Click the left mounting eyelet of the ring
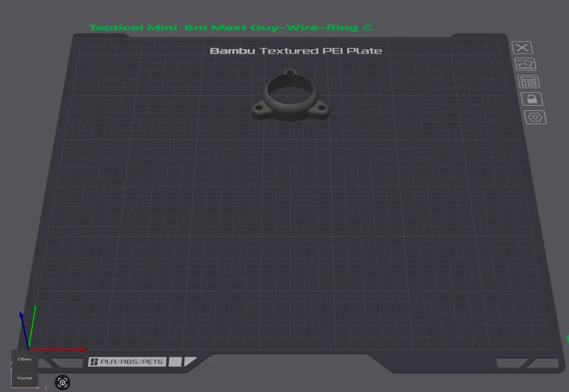The height and width of the screenshot is (392, 569). point(259,108)
